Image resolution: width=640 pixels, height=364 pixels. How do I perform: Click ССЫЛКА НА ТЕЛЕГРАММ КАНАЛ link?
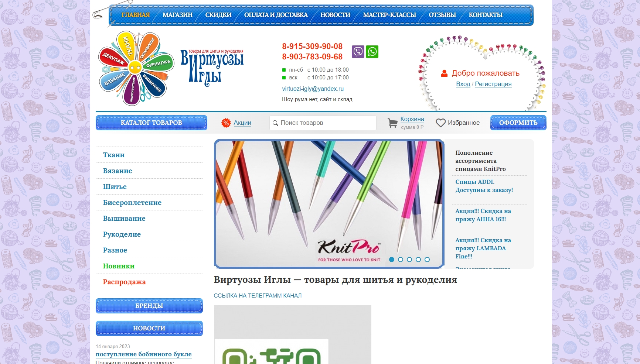(258, 296)
